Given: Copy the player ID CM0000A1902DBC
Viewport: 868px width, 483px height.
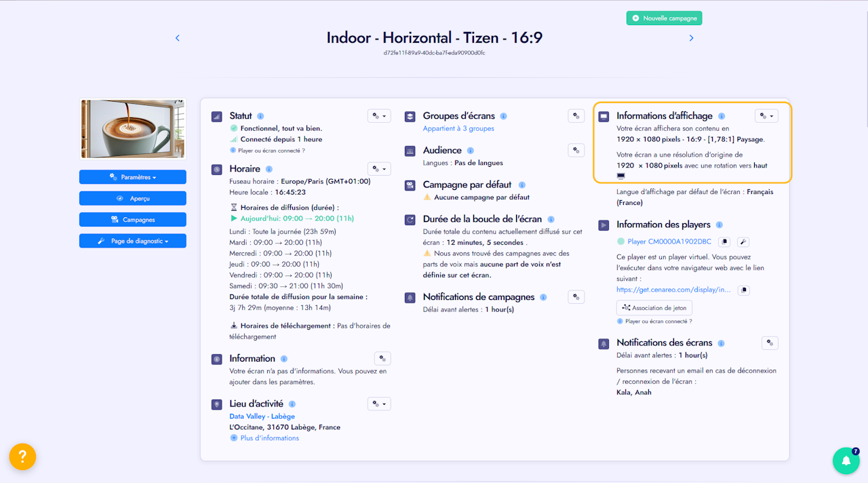Looking at the screenshot, I should point(724,241).
